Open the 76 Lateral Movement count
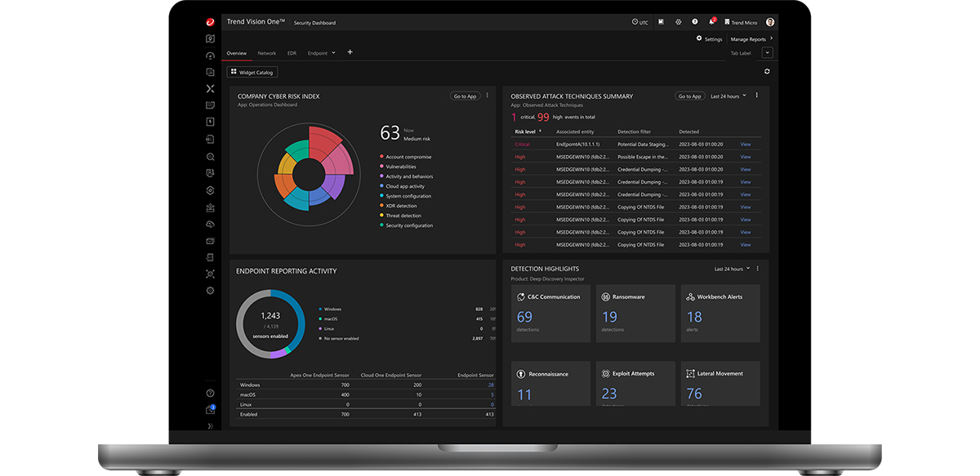 pyautogui.click(x=694, y=394)
